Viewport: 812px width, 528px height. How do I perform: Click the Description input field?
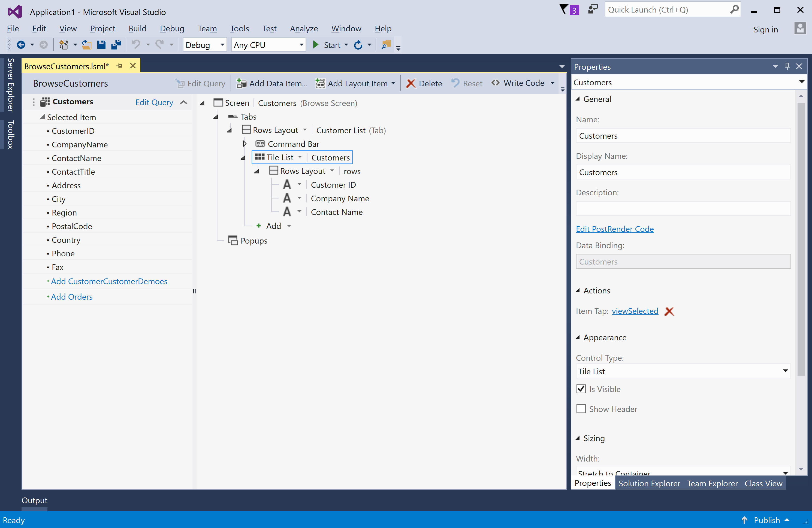683,208
